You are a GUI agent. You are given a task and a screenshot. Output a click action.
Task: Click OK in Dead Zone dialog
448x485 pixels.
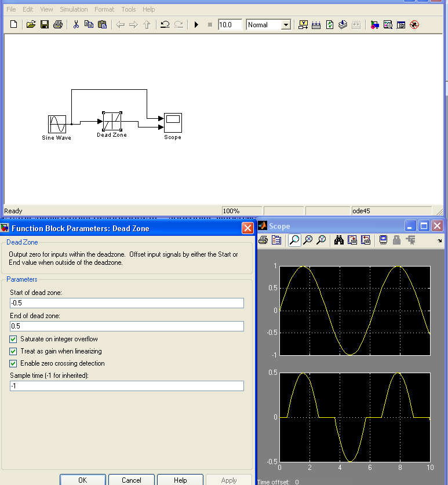(x=83, y=480)
